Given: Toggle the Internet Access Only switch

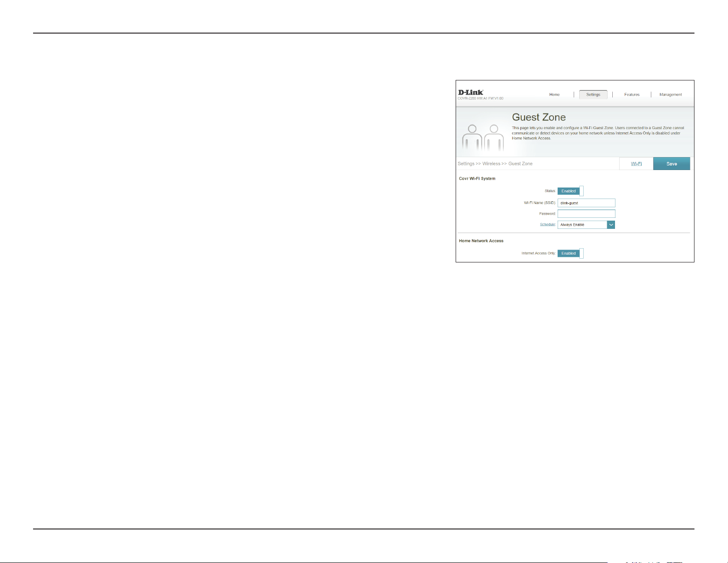Looking at the screenshot, I should [570, 253].
